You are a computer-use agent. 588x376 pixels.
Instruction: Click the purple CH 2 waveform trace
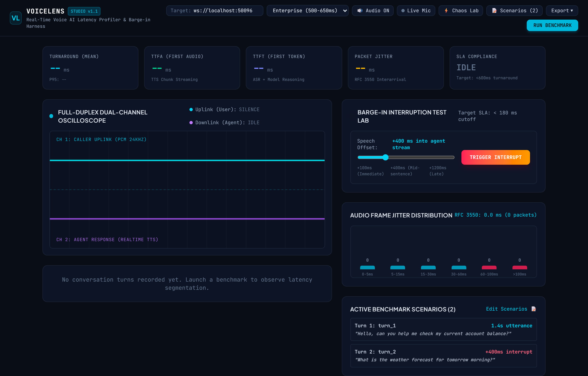(x=187, y=219)
